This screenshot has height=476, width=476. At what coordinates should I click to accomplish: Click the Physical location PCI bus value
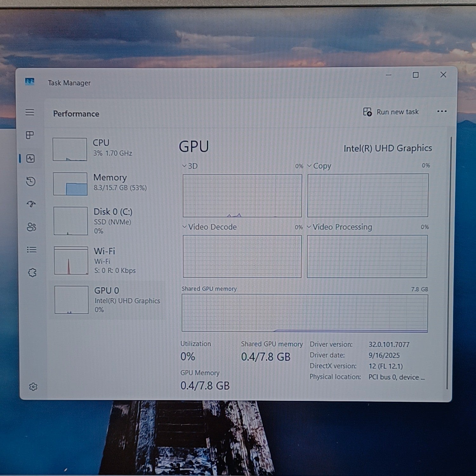point(396,377)
